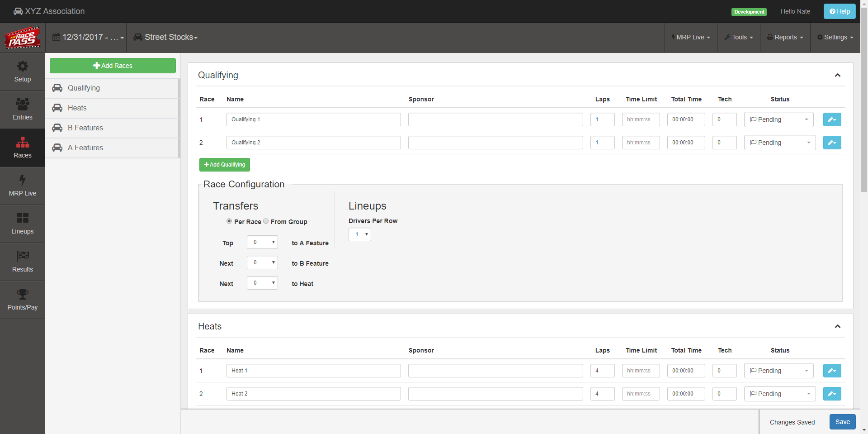Viewport: 868px width, 434px height.
Task: Click the Hello Nate user link
Action: click(x=795, y=11)
